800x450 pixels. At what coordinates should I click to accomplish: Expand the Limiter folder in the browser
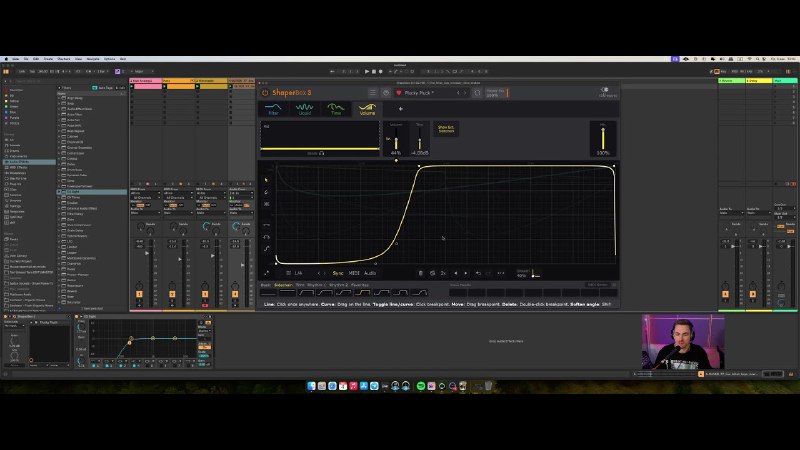click(59, 247)
